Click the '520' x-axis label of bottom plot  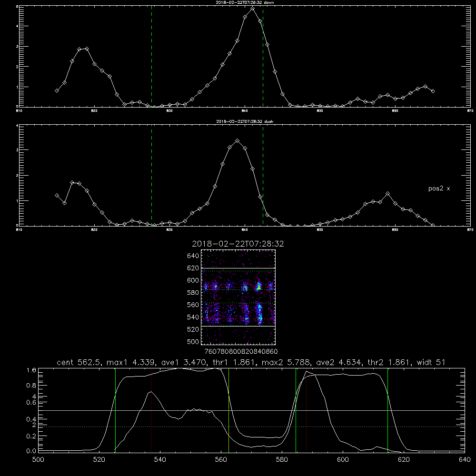point(99,460)
